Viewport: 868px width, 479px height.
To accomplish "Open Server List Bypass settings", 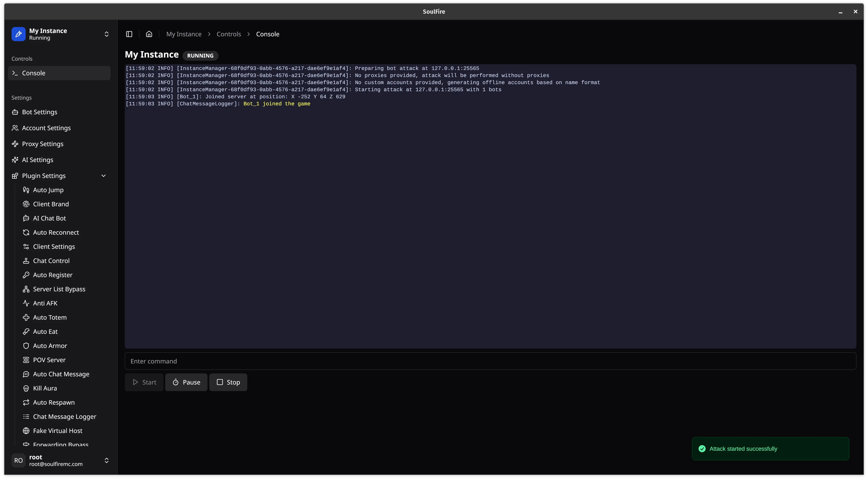I will point(59,289).
